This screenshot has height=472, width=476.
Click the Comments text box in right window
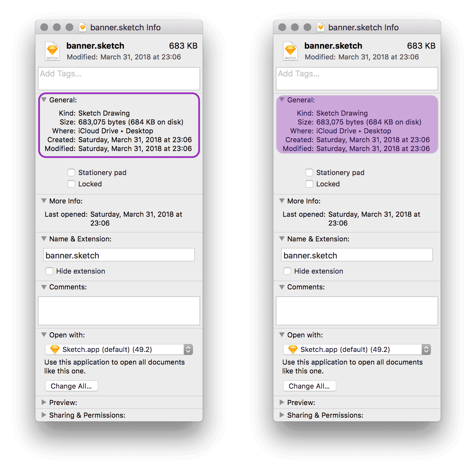coord(357,311)
